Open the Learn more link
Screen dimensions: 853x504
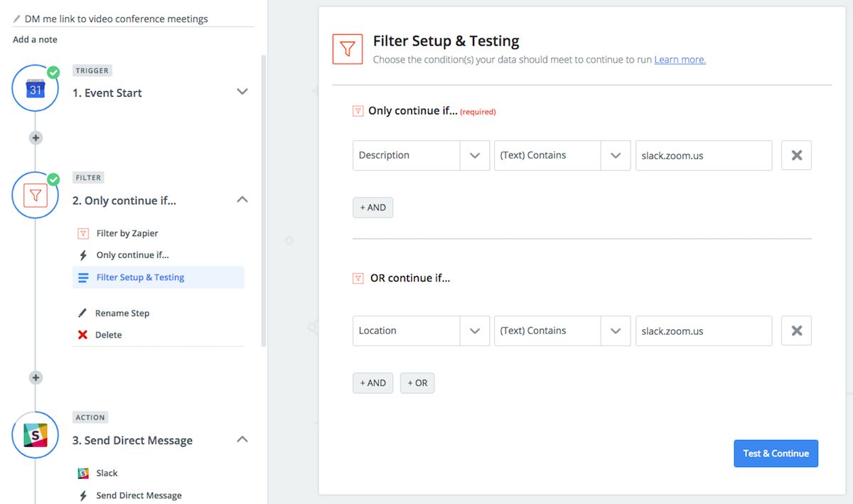click(x=680, y=60)
